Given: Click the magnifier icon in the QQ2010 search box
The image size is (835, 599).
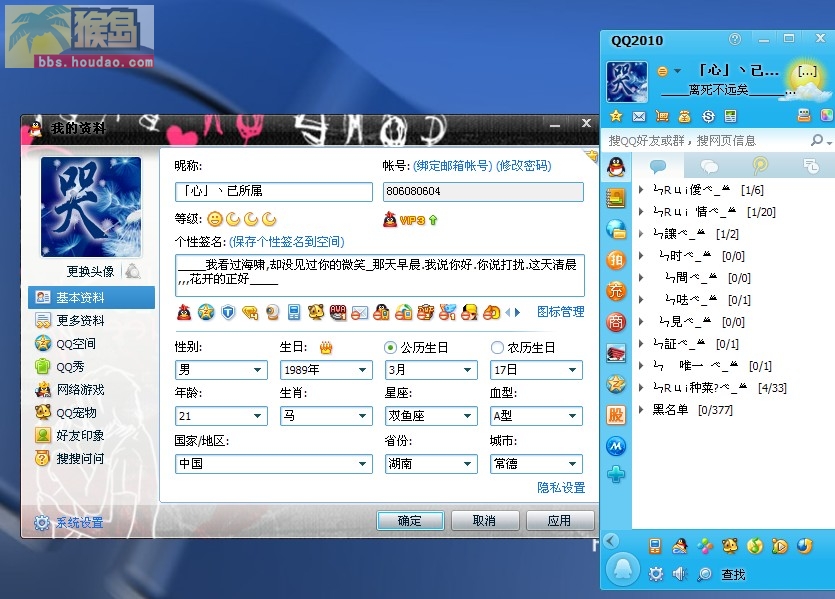Looking at the screenshot, I should click(816, 140).
